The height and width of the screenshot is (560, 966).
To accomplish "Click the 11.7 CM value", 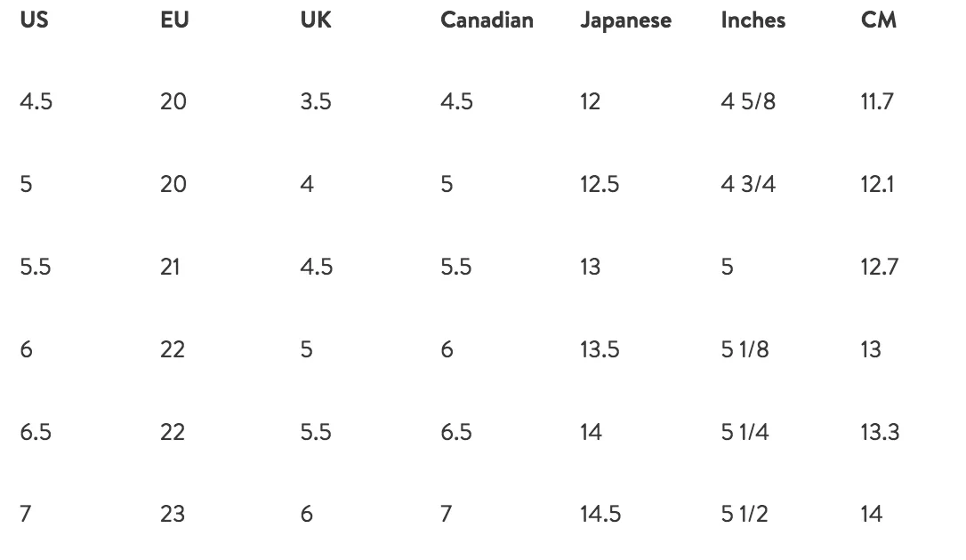I will pos(877,101).
